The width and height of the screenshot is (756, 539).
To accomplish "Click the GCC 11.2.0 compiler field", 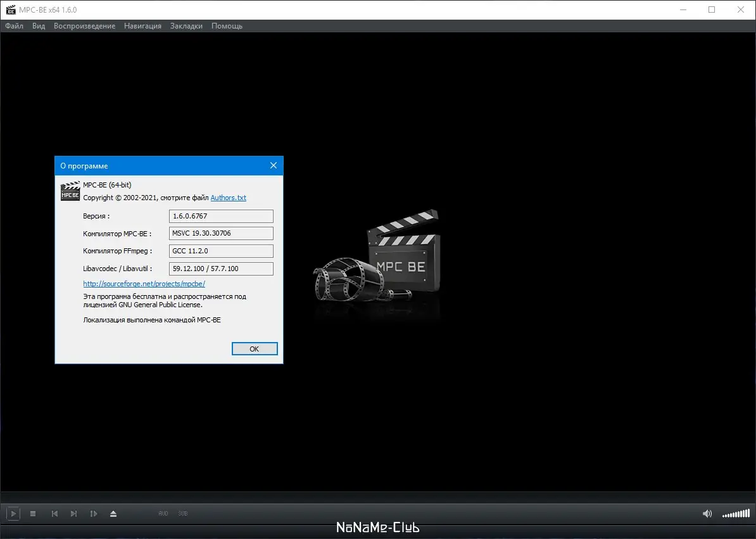I will 221,251.
